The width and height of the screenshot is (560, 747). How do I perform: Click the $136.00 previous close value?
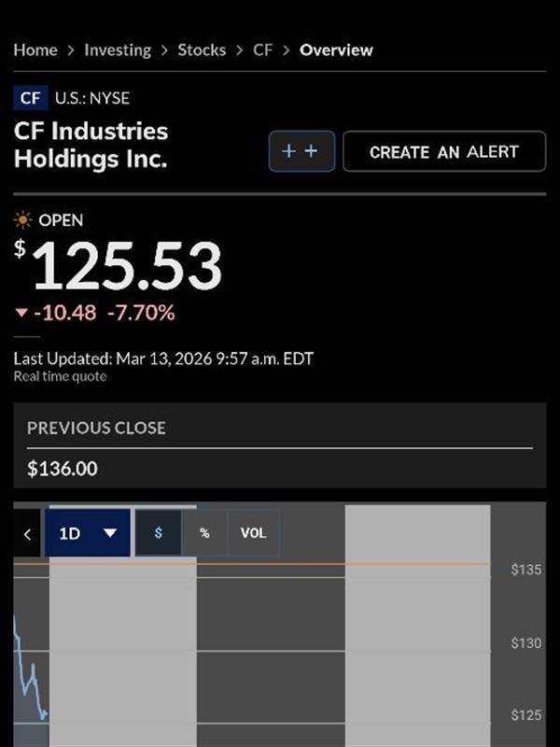click(63, 469)
